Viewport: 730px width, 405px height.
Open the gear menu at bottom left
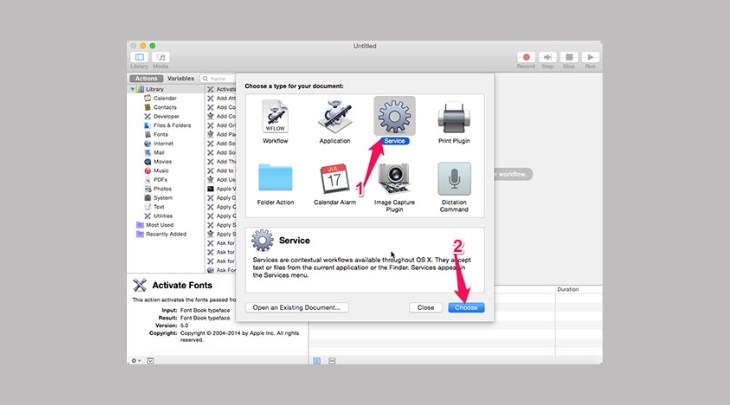(x=136, y=360)
